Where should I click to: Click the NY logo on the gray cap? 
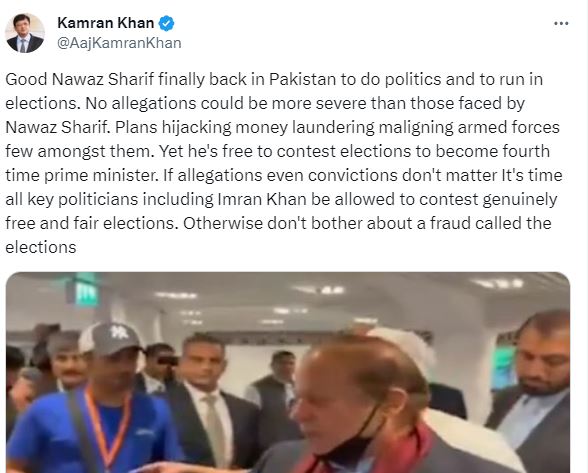117,332
